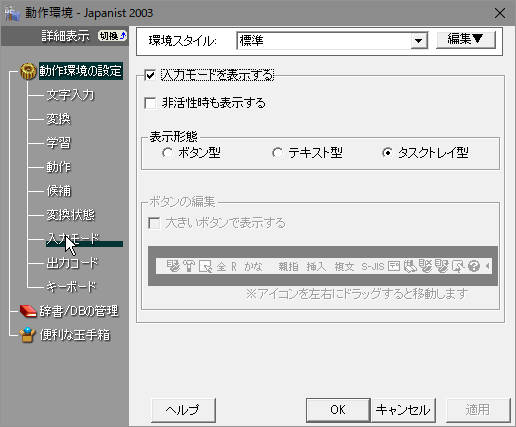
Task: Click the S-JIS code indicator in button strip
Action: pyautogui.click(x=373, y=267)
